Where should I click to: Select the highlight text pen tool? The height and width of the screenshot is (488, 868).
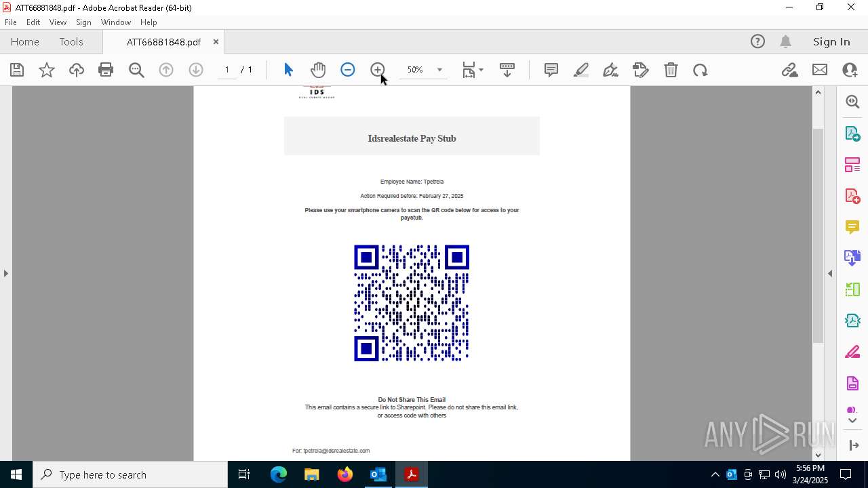pos(581,70)
